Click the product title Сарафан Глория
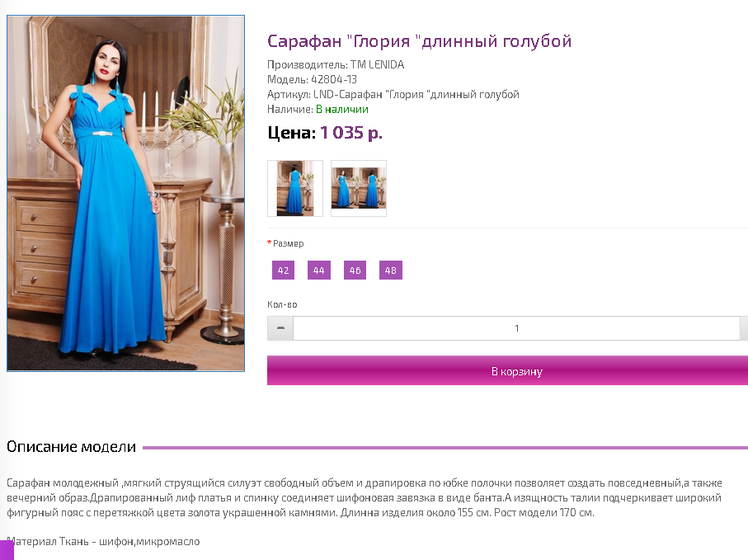This screenshot has width=748, height=560. point(419,41)
